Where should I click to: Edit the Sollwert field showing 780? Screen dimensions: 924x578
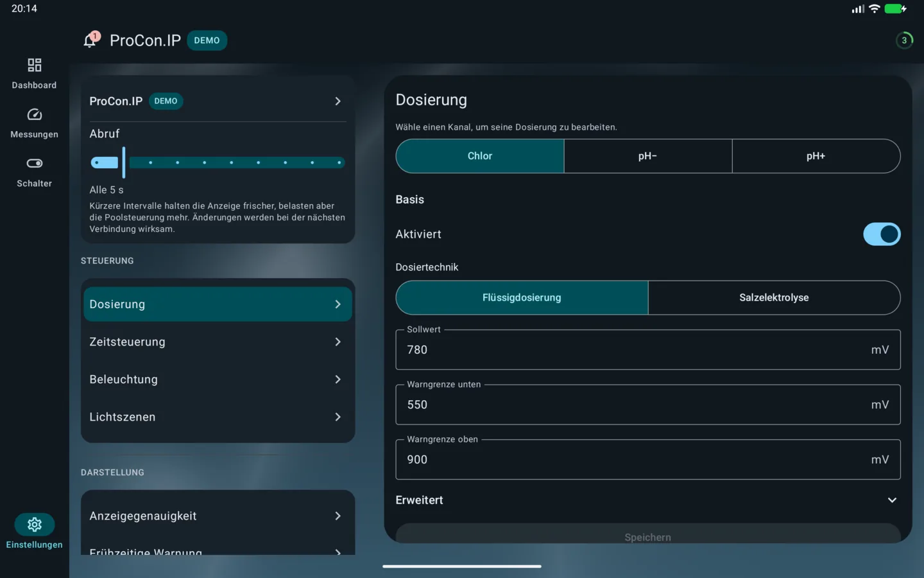[x=648, y=349]
